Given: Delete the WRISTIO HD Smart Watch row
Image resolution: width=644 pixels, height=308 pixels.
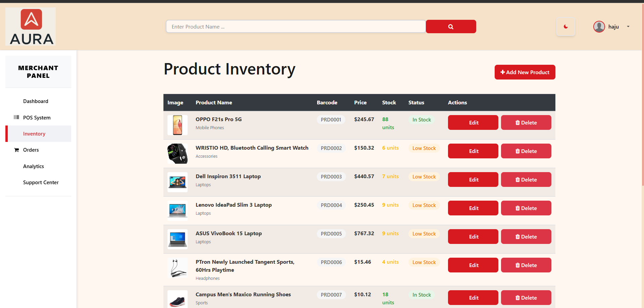Looking at the screenshot, I should pos(526,151).
